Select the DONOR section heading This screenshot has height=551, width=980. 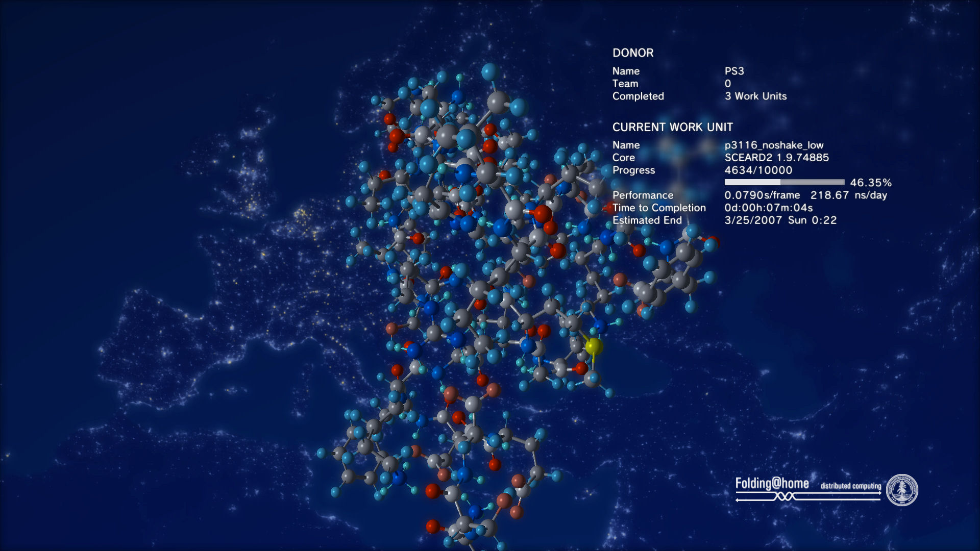point(633,53)
